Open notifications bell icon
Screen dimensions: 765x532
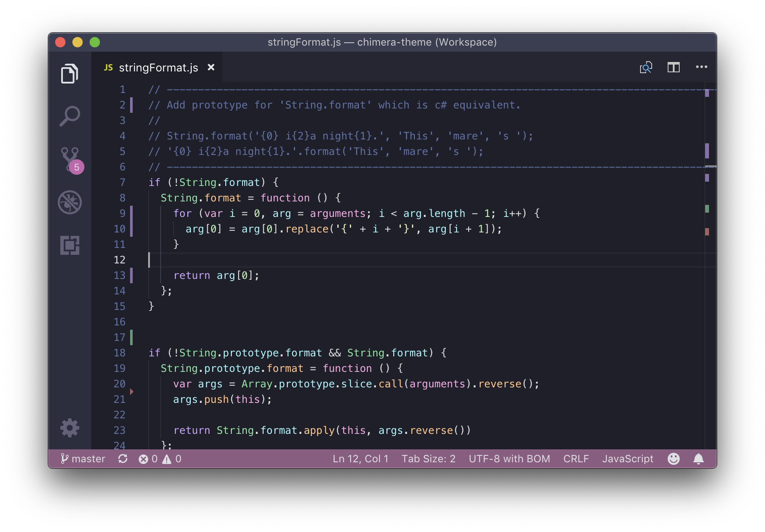point(699,459)
